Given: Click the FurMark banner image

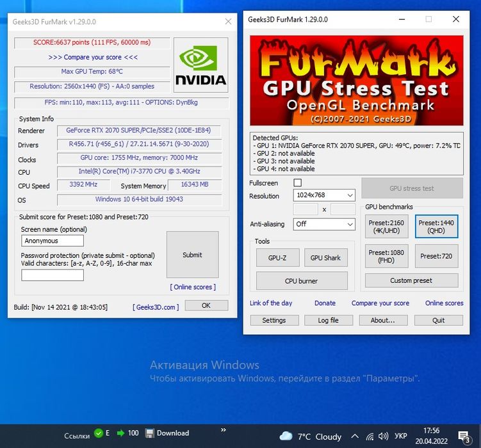Looking at the screenshot, I should click(357, 81).
